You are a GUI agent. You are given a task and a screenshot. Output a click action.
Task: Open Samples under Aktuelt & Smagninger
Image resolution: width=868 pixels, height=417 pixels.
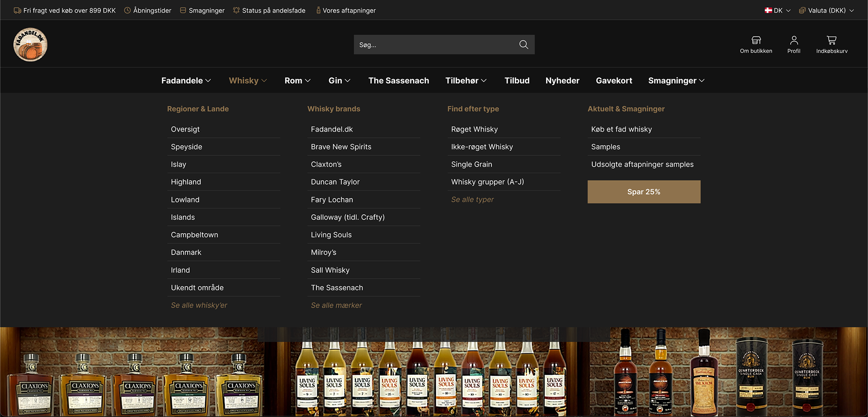pyautogui.click(x=644, y=147)
